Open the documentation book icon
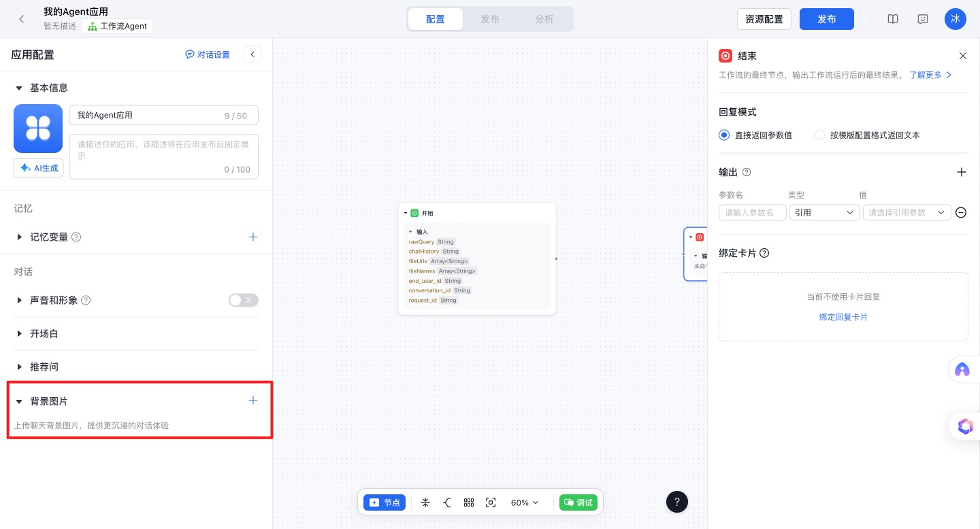Image resolution: width=980 pixels, height=529 pixels. click(893, 19)
